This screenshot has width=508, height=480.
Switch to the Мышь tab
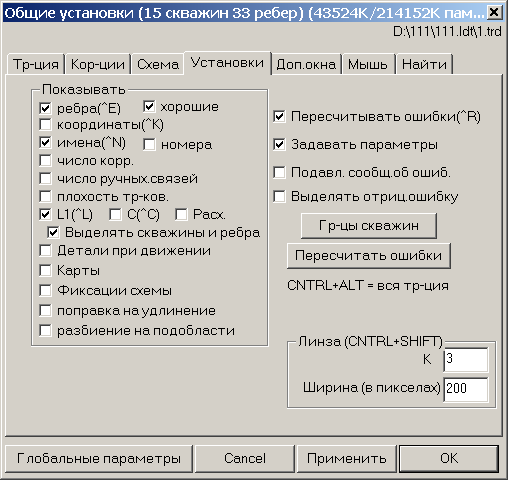[x=368, y=64]
